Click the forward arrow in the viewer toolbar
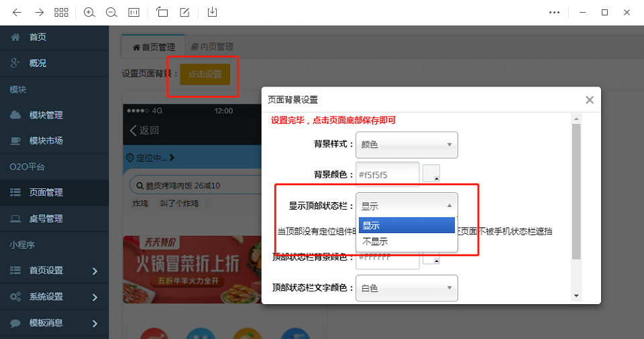Viewport: 644px width, 339px height. tap(39, 12)
